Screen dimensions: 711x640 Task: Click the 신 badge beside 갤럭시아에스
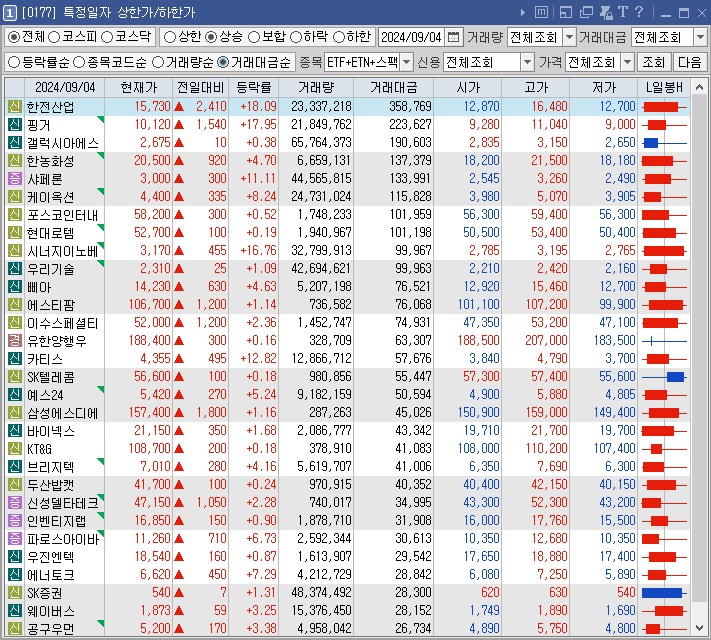click(x=15, y=143)
